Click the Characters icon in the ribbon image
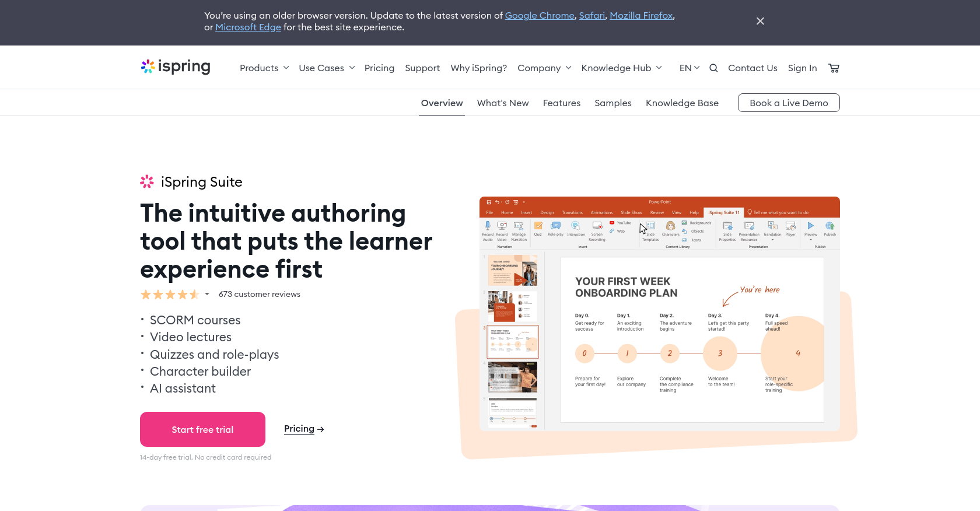 [670, 226]
